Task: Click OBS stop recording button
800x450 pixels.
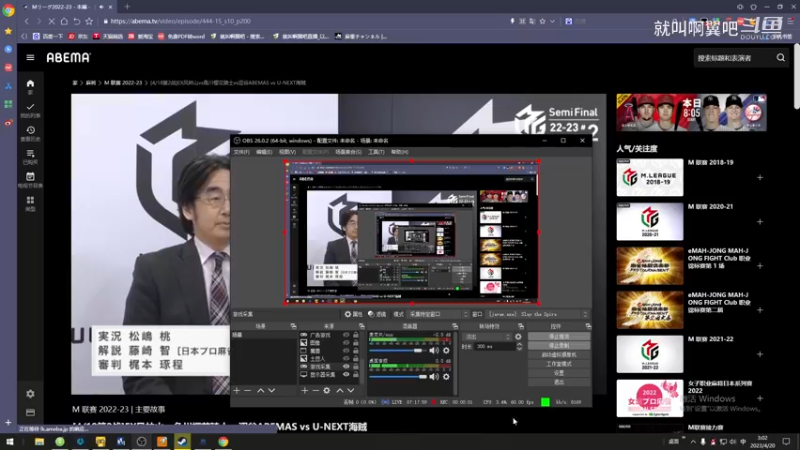Action: (x=559, y=345)
